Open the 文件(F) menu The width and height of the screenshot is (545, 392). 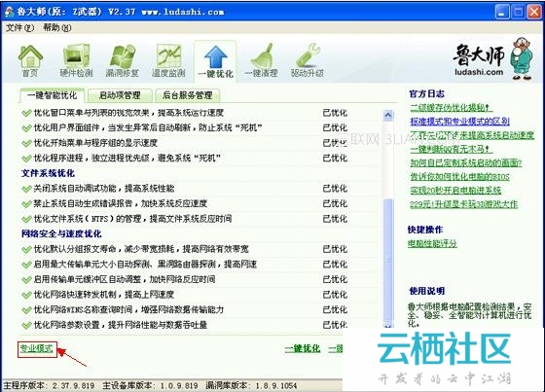[x=19, y=27]
